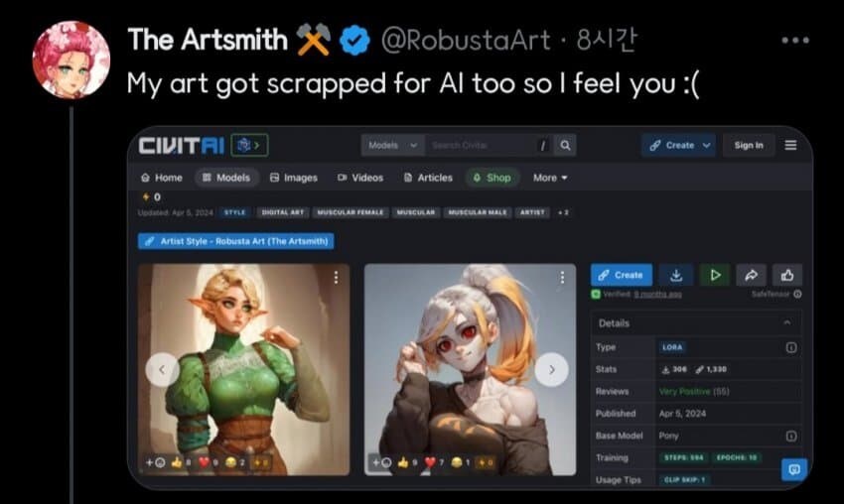
Task: Open the hamburger menu icon
Action: pos(790,145)
